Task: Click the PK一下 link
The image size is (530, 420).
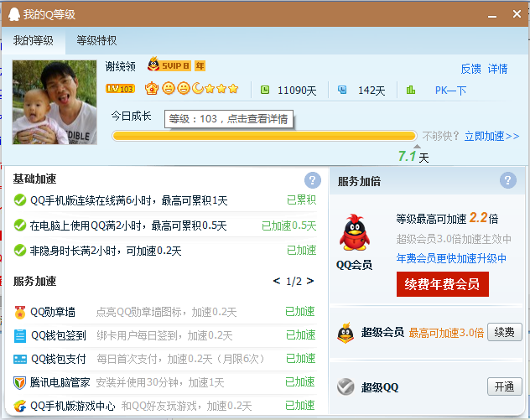Action: pyautogui.click(x=450, y=91)
